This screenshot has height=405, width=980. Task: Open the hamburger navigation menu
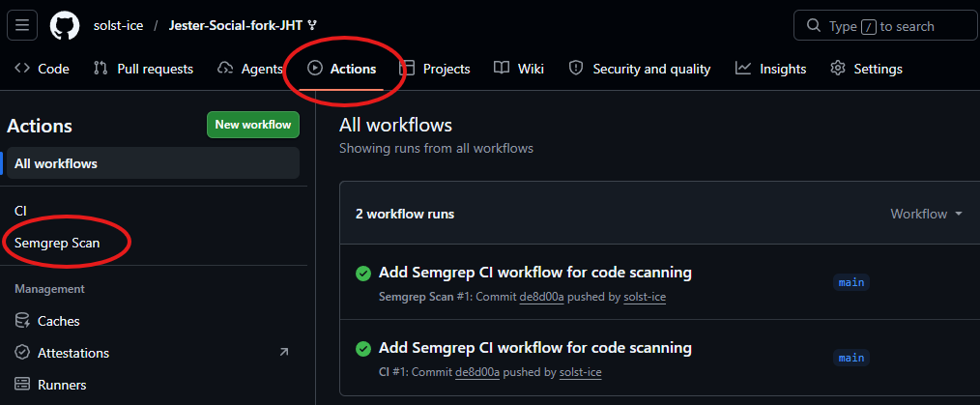coord(22,26)
